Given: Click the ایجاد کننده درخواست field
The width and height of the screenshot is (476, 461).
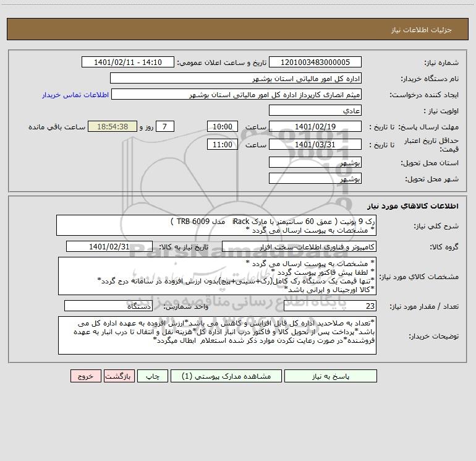Looking at the screenshot, I should point(237,94).
